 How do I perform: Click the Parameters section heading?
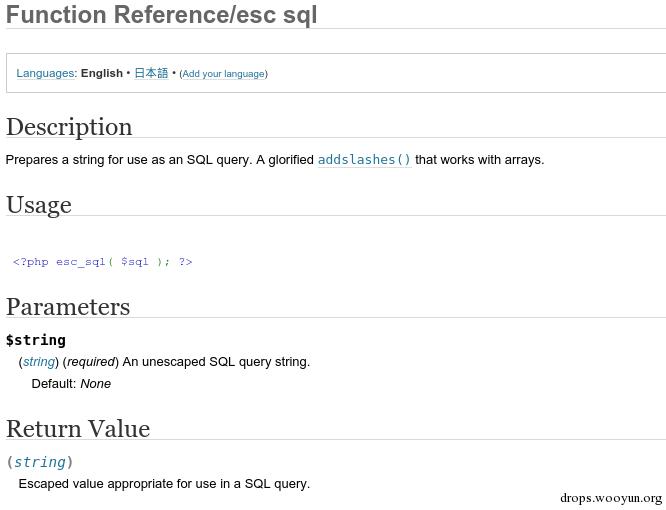(68, 307)
